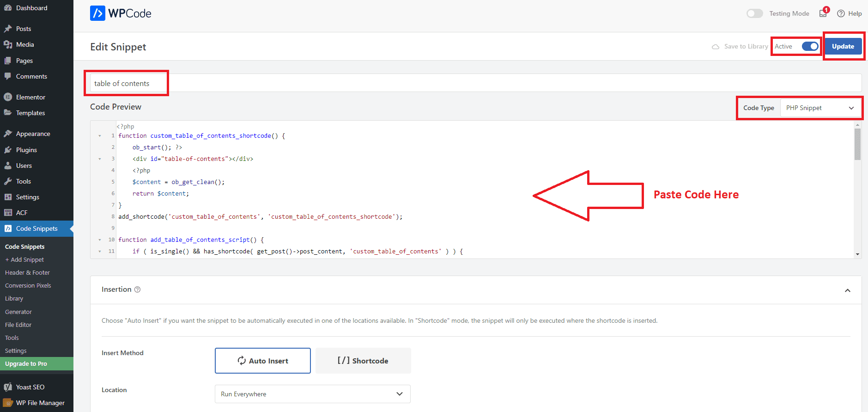Image resolution: width=868 pixels, height=412 pixels.
Task: Click the Help question mark icon
Action: tap(841, 13)
